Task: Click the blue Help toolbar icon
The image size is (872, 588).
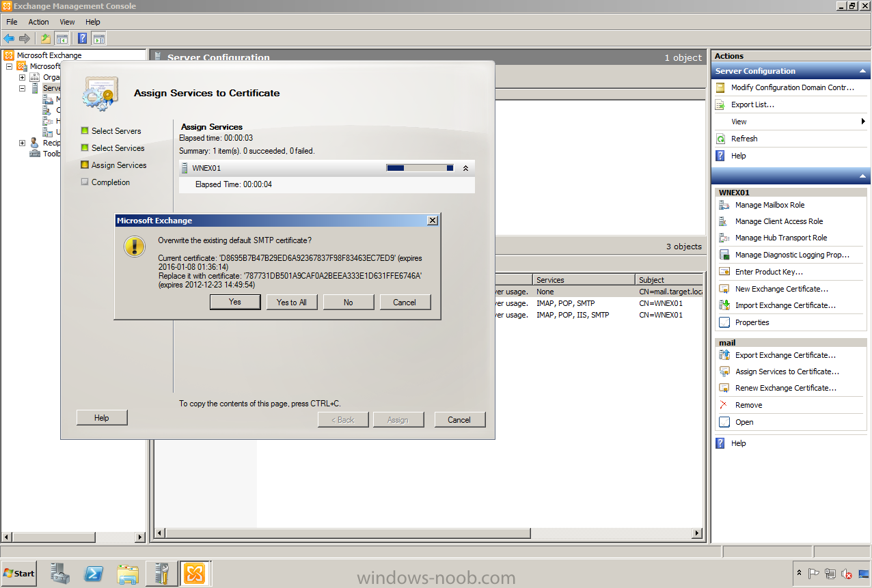Action: [x=83, y=38]
